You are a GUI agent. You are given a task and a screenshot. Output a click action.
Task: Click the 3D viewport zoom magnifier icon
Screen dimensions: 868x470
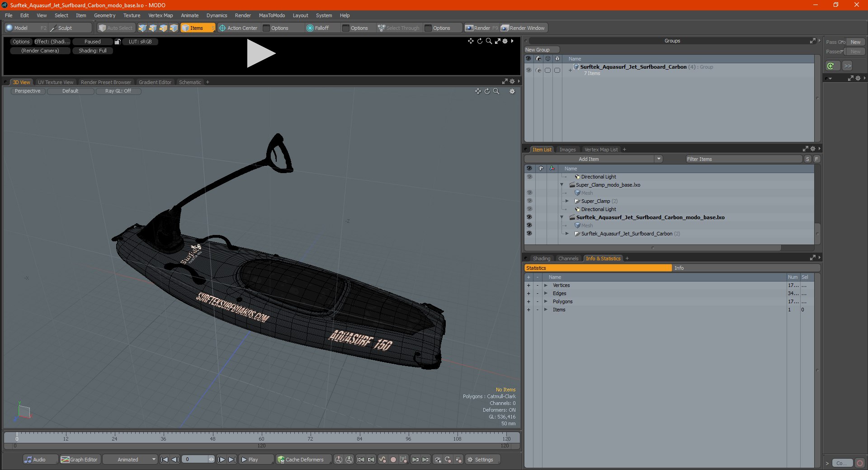pos(496,91)
